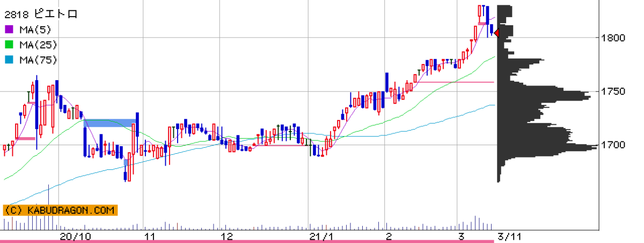The width and height of the screenshot is (644, 243).
Task: Click the purple MA(5) legend swatch
Action: [x=9, y=29]
